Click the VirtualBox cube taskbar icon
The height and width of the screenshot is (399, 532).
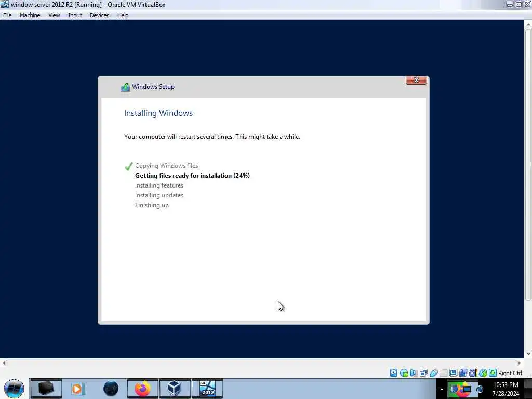coord(175,389)
